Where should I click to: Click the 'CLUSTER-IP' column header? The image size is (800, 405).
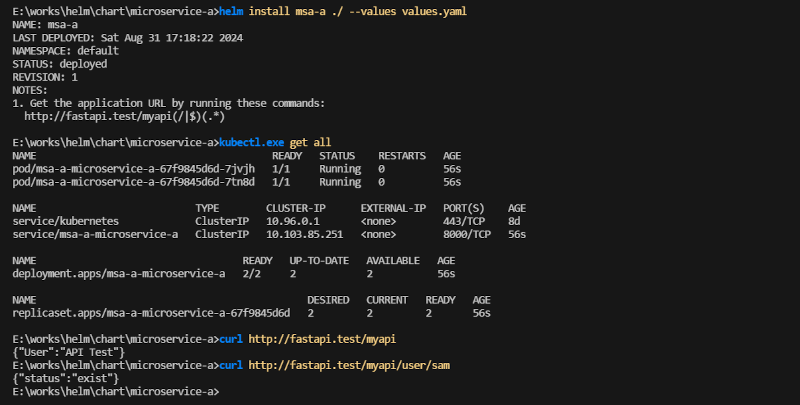(x=295, y=208)
